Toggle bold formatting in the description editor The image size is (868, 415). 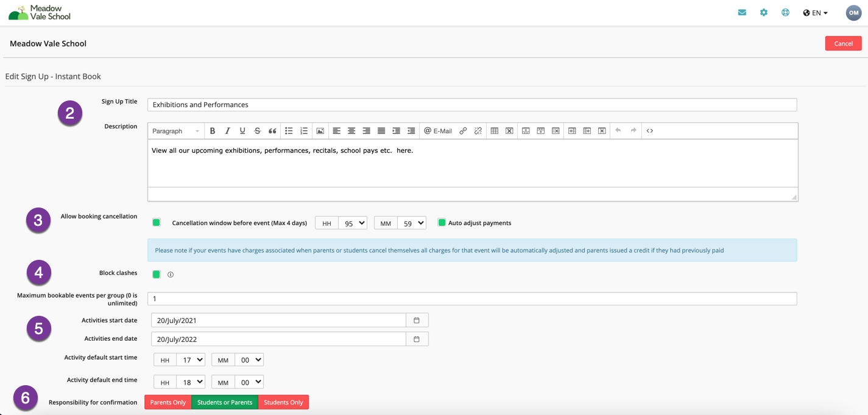coord(213,131)
